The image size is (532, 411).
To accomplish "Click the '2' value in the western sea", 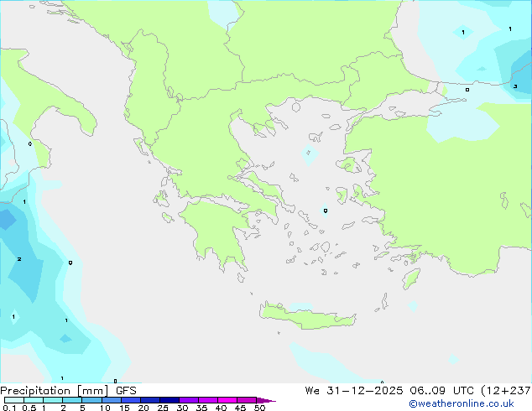I will click(19, 259).
